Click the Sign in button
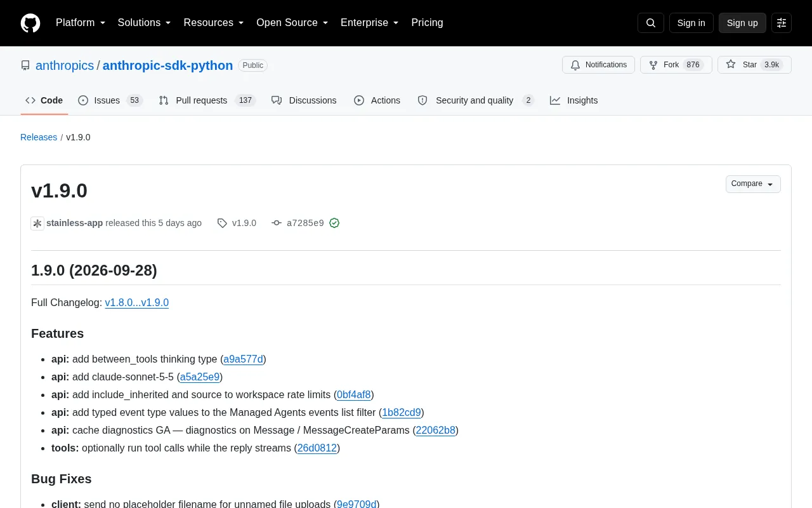This screenshot has width=812, height=508. [691, 23]
